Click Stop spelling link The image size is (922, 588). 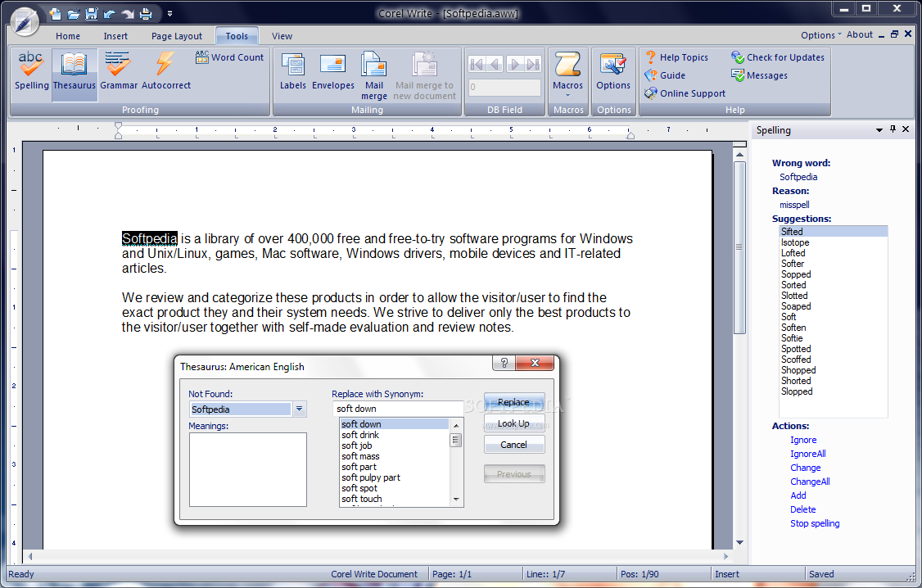point(815,523)
